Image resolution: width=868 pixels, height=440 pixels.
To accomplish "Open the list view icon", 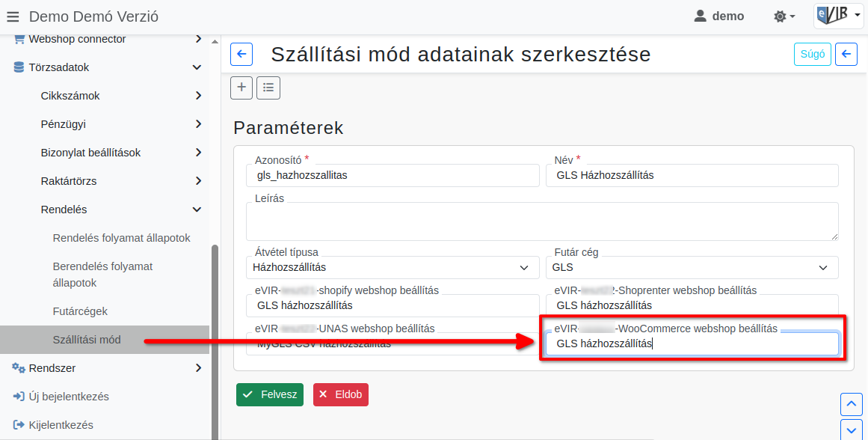I will pyautogui.click(x=268, y=88).
